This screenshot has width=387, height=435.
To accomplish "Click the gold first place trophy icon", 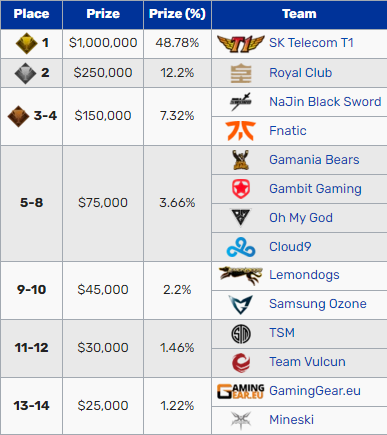I will coord(26,43).
